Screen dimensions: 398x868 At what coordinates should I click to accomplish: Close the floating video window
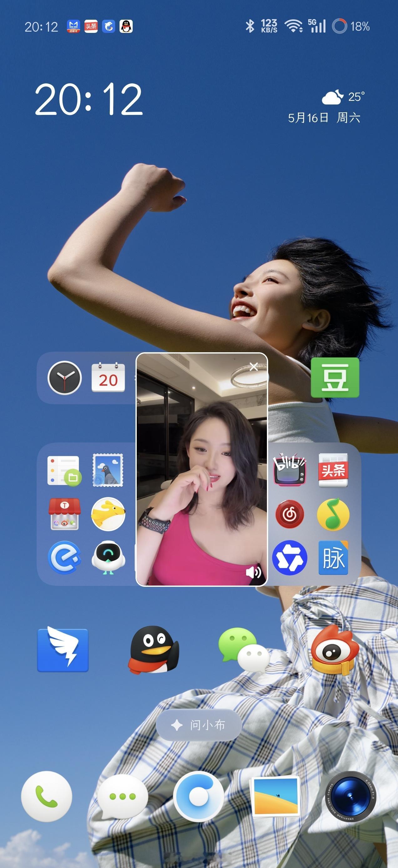point(254,367)
